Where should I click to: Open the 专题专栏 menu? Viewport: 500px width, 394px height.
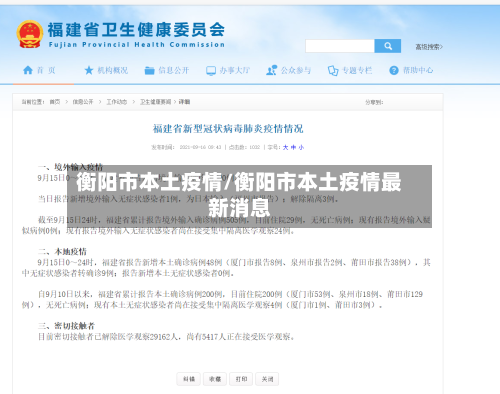click(350, 70)
